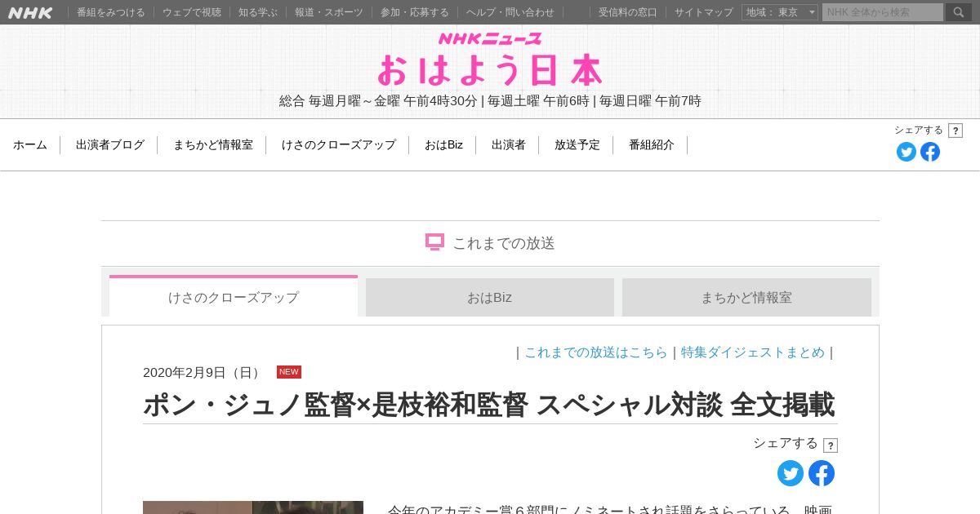Click the date 2020年2月9日(日)
The height and width of the screenshot is (514, 980).
[x=203, y=373]
